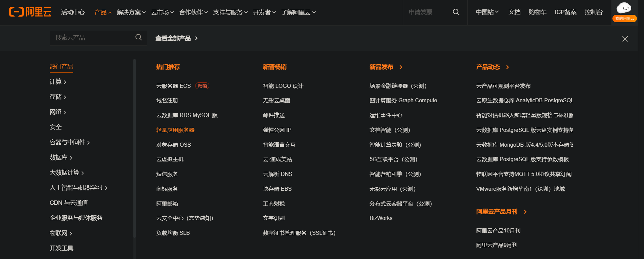Screen dimensions: 644x259
Task: Open 5G互联平台 (公测) link
Action: point(393,159)
